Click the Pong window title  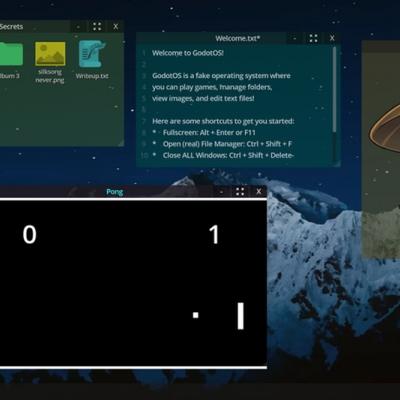pyautogui.click(x=115, y=192)
